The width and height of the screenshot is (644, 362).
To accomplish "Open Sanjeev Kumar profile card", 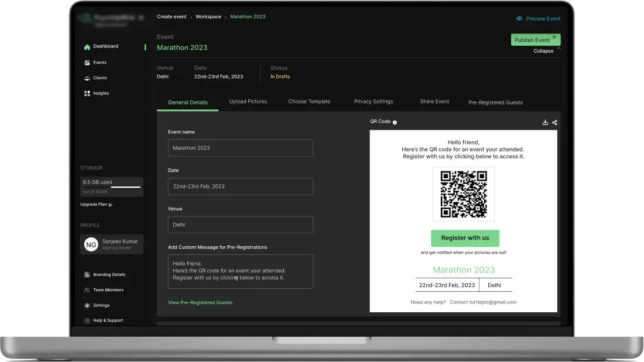I will [112, 244].
